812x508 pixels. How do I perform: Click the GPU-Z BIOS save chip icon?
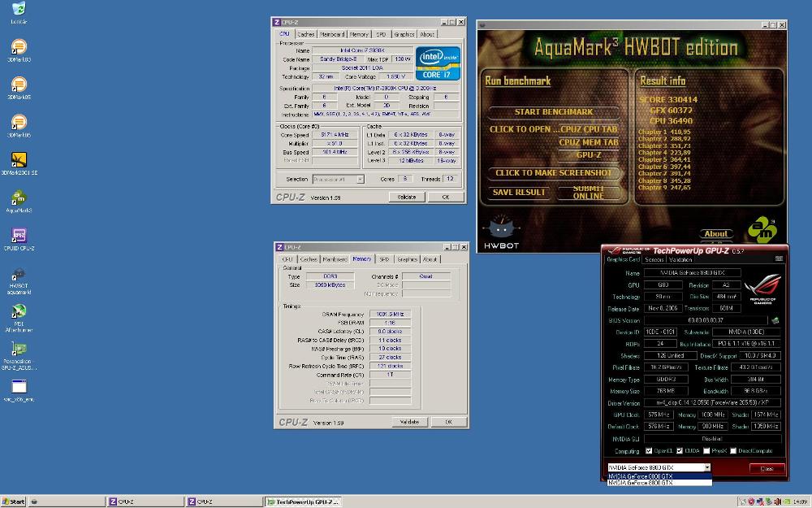tap(775, 320)
